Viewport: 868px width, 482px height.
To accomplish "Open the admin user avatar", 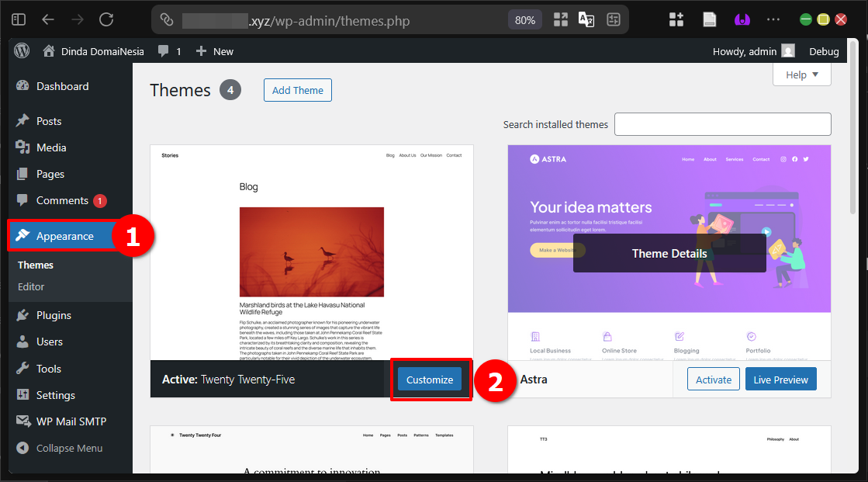I will [788, 51].
